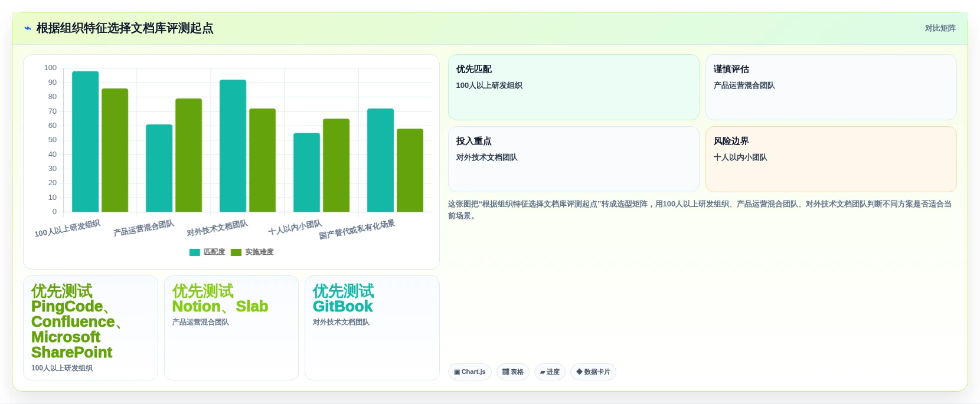Click the 对比矩阵 label in the header

[940, 28]
